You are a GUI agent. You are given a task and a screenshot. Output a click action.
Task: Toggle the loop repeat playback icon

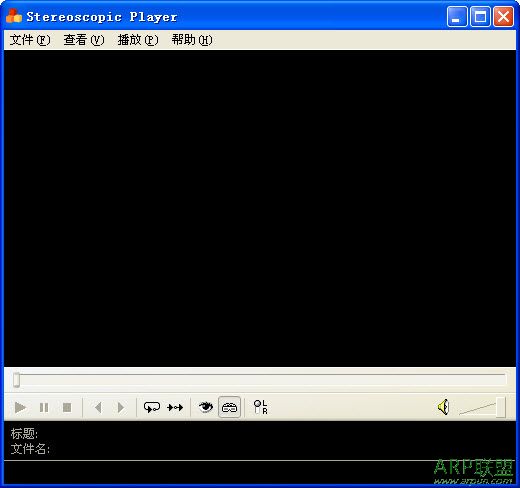pyautogui.click(x=152, y=407)
